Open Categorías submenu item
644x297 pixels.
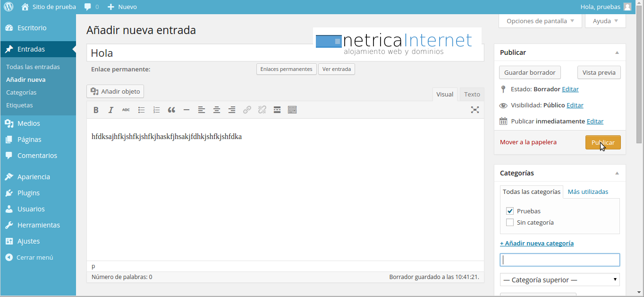tap(21, 92)
